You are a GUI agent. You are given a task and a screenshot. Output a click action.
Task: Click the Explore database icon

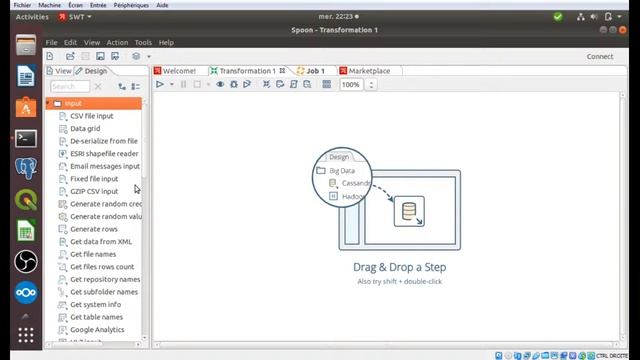point(307,84)
